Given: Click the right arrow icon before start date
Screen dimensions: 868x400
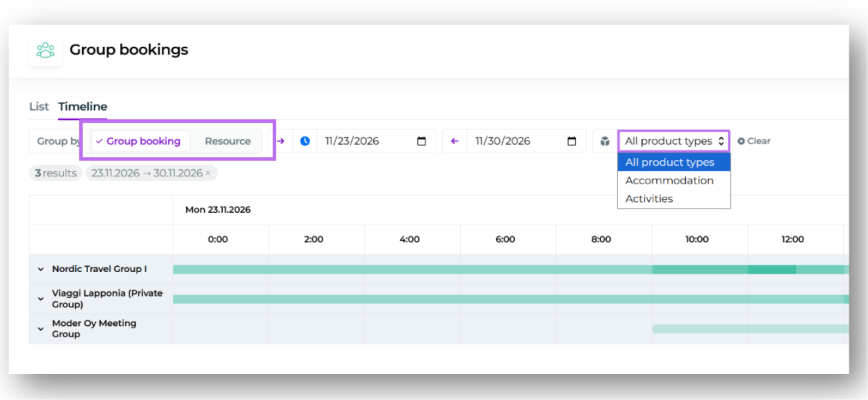Looking at the screenshot, I should click(x=281, y=141).
